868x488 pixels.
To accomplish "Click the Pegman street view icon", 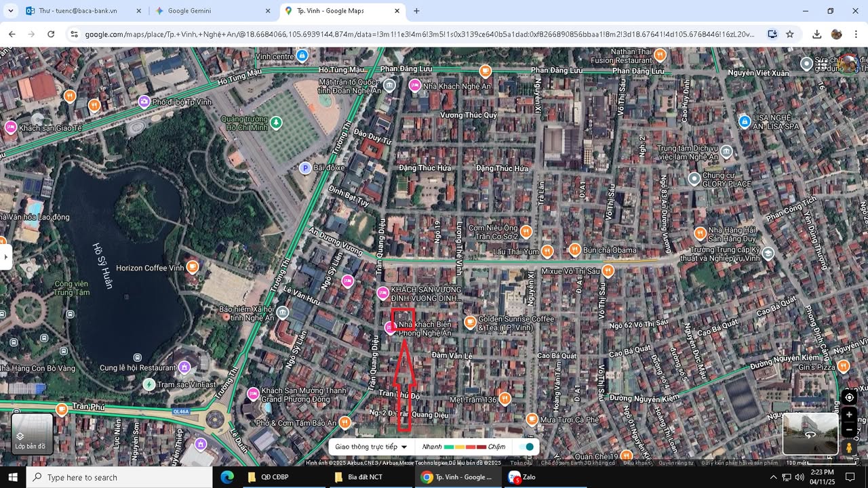I will 849,448.
